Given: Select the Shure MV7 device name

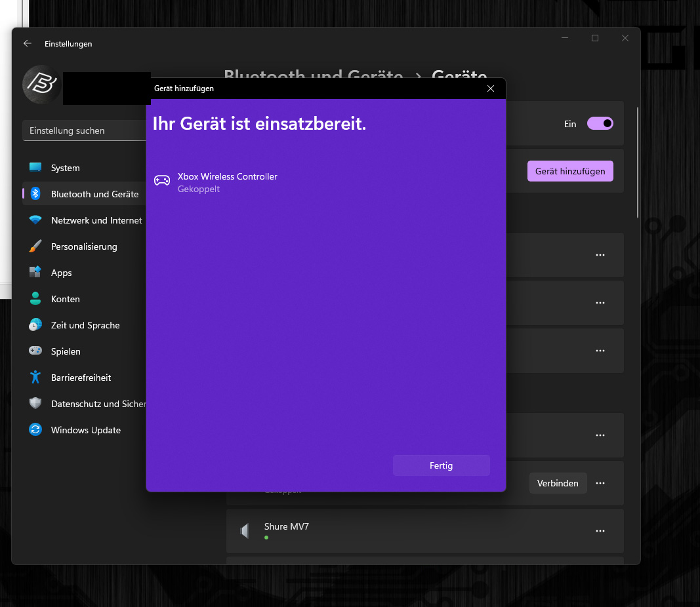Looking at the screenshot, I should coord(287,526).
